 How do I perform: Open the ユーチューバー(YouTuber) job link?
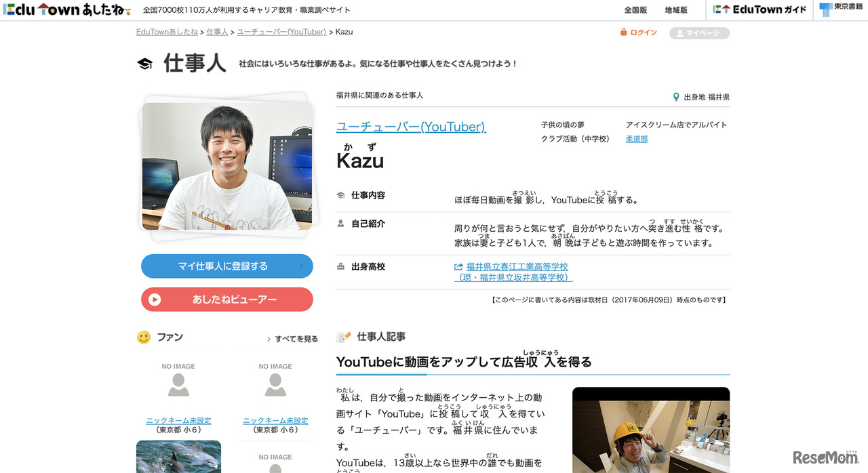coord(411,127)
